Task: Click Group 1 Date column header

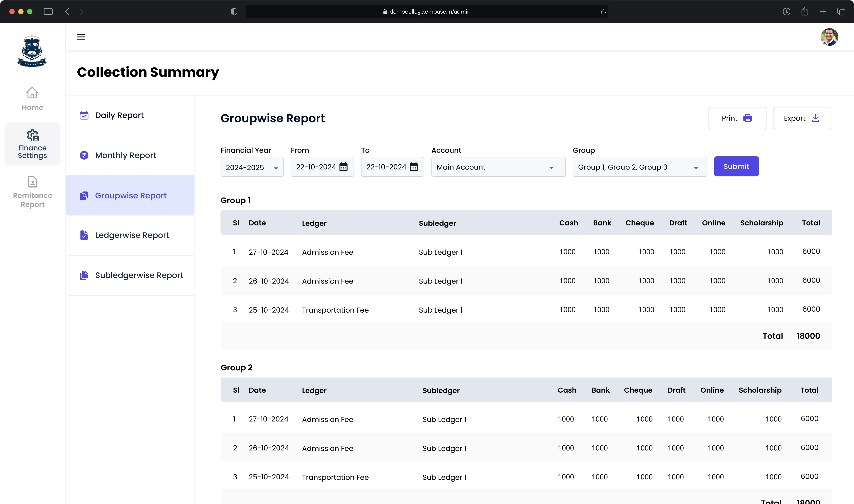Action: tap(257, 223)
